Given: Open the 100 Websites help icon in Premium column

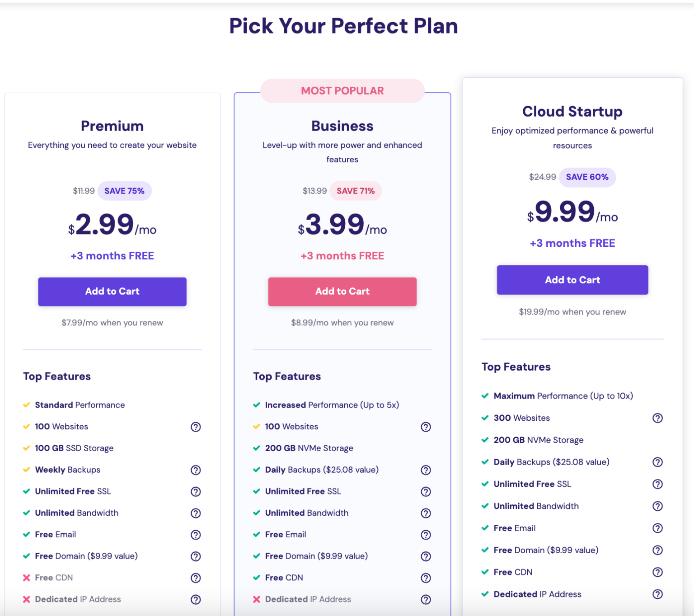Looking at the screenshot, I should click(196, 427).
